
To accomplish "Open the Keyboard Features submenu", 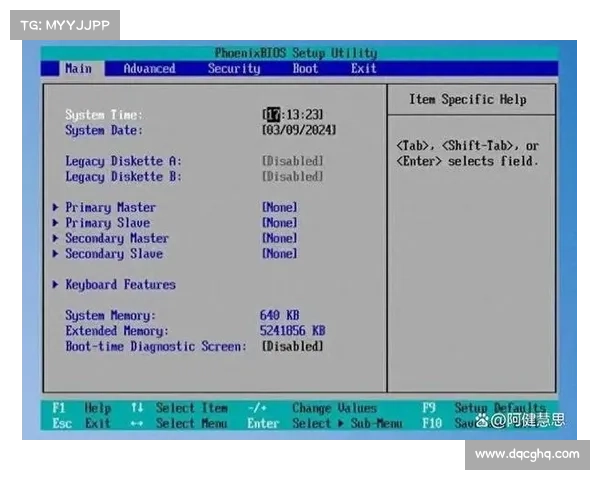I will [x=119, y=285].
